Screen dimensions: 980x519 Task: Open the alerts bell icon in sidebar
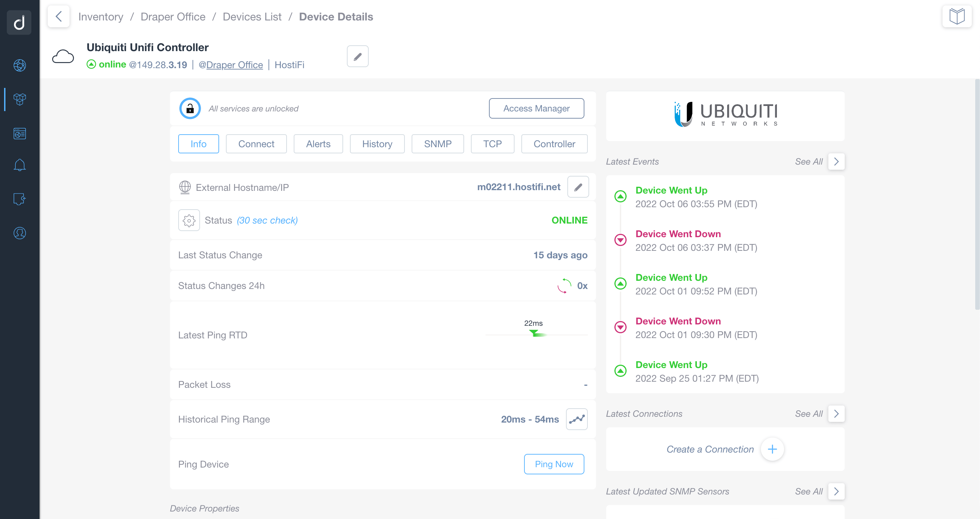19,166
